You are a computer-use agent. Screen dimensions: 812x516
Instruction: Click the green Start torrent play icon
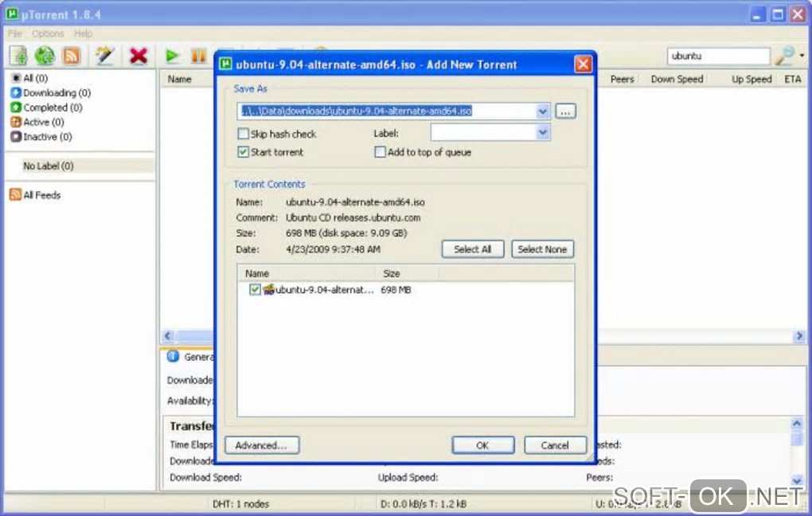172,56
